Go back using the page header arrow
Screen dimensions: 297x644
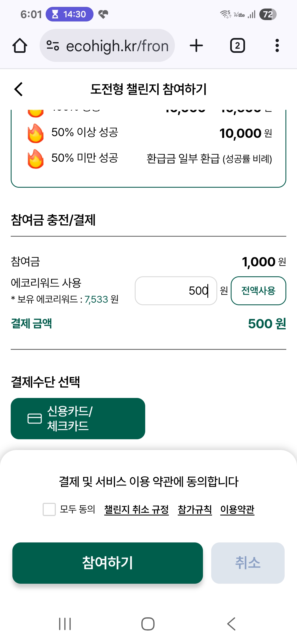click(19, 89)
